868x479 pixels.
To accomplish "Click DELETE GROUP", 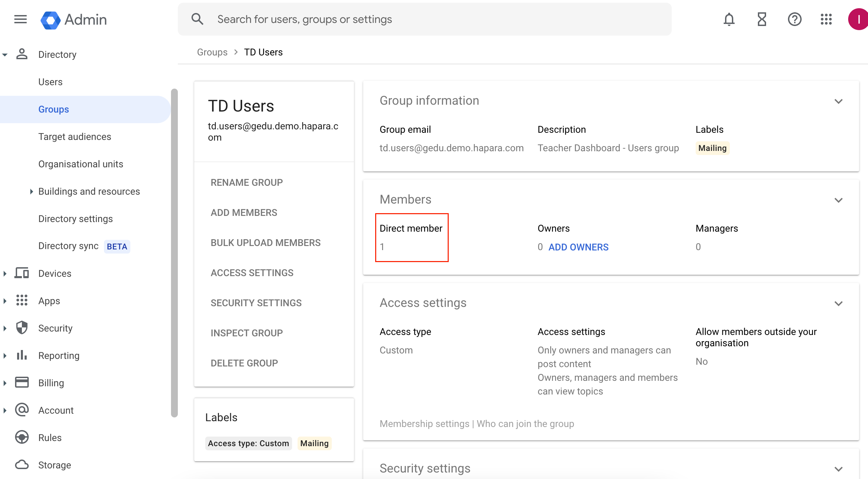I will (x=244, y=363).
